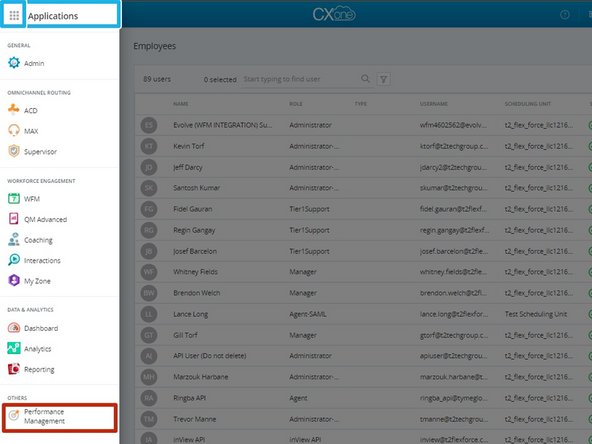Select the QM Advanced menu label
This screenshot has height=444, width=592.
click(46, 219)
